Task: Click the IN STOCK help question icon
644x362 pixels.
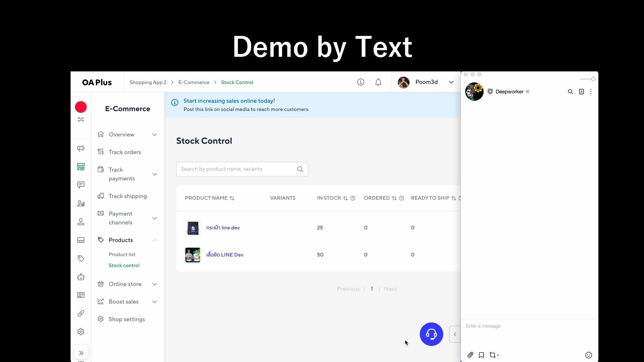Action: 353,198
